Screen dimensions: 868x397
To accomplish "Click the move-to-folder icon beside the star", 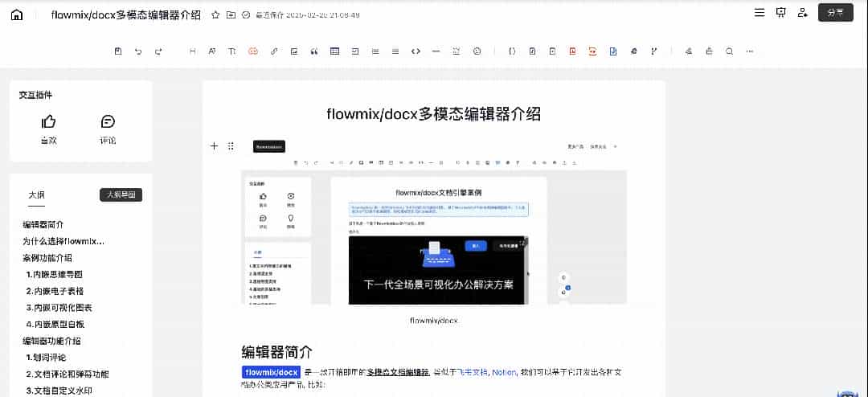I will pyautogui.click(x=231, y=15).
